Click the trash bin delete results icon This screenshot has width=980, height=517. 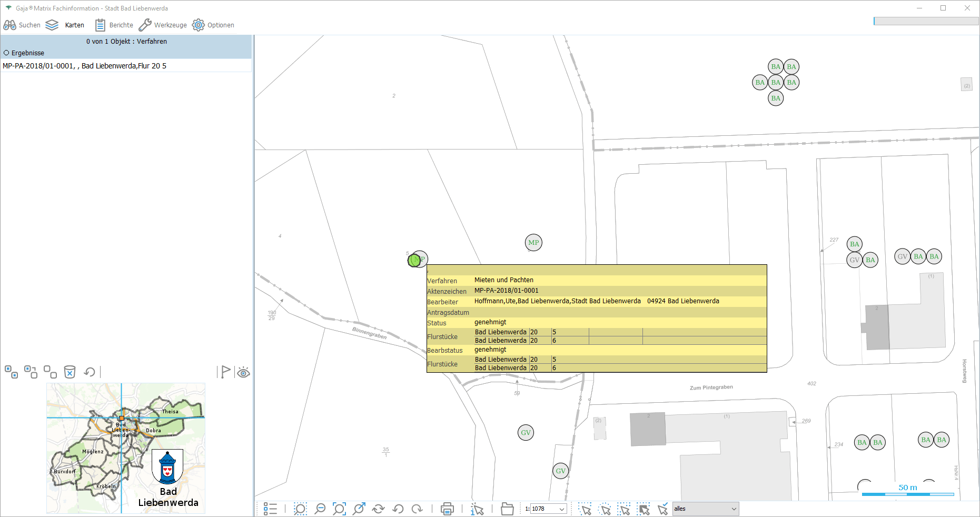[70, 372]
